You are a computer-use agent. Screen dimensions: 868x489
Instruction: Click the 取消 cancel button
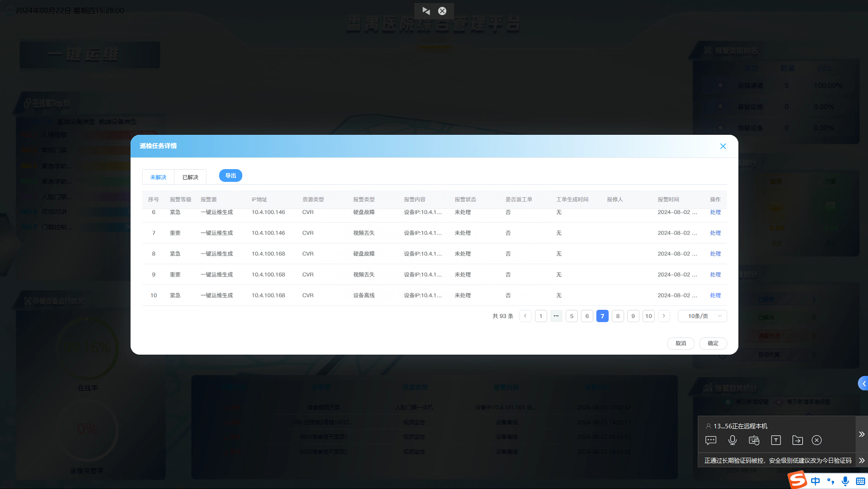tap(681, 343)
